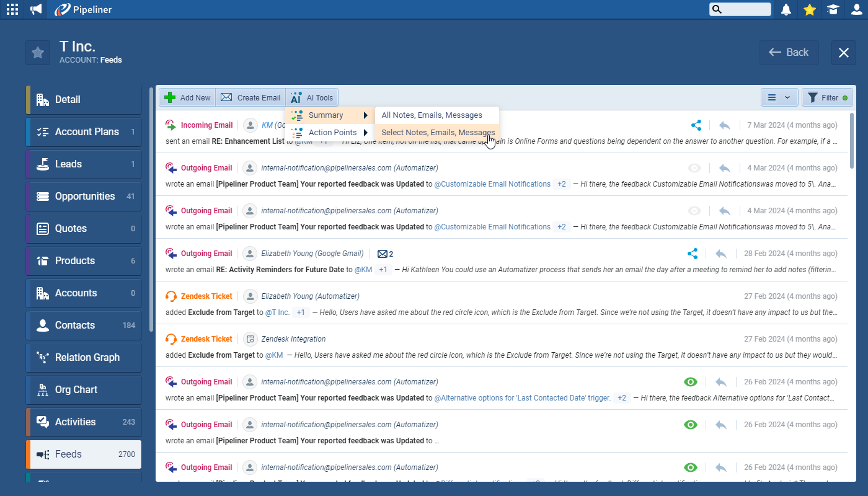Open the user profile icon
Screen dimensions: 868x496
point(856,9)
